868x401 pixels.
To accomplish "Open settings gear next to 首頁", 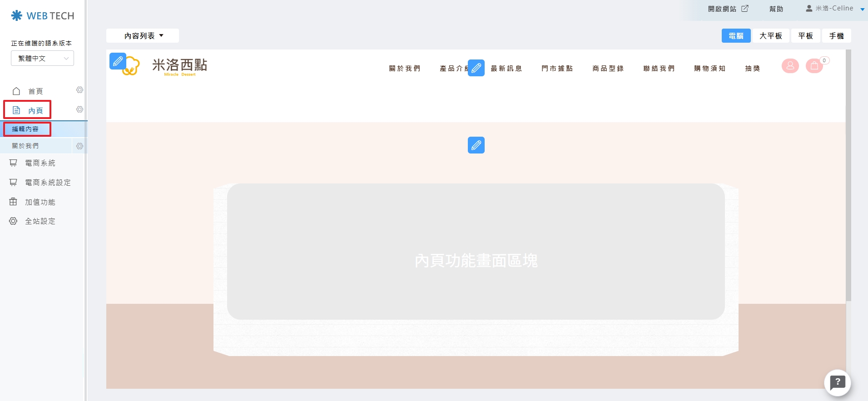I will 79,90.
